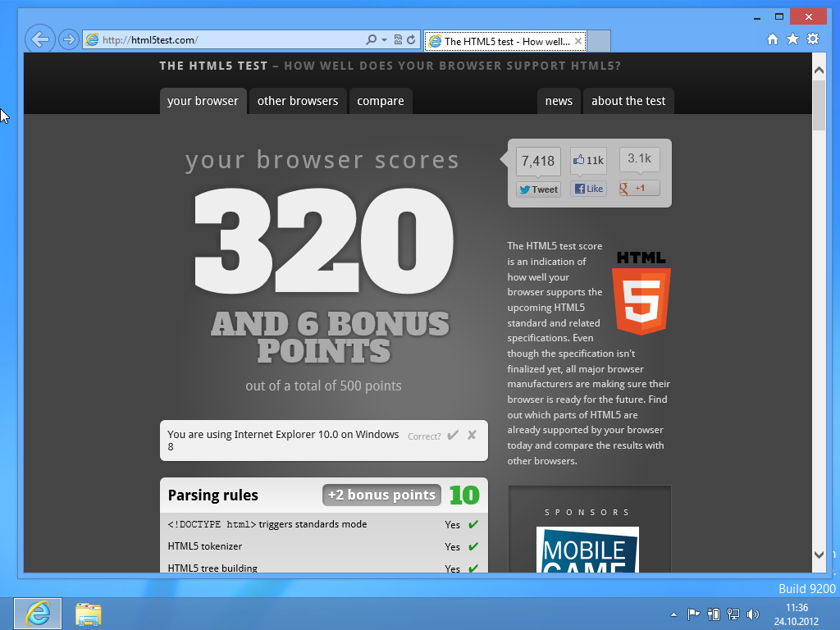The image size is (840, 630).
Task: Click 'out of a total of 500 points'
Action: [x=323, y=386]
